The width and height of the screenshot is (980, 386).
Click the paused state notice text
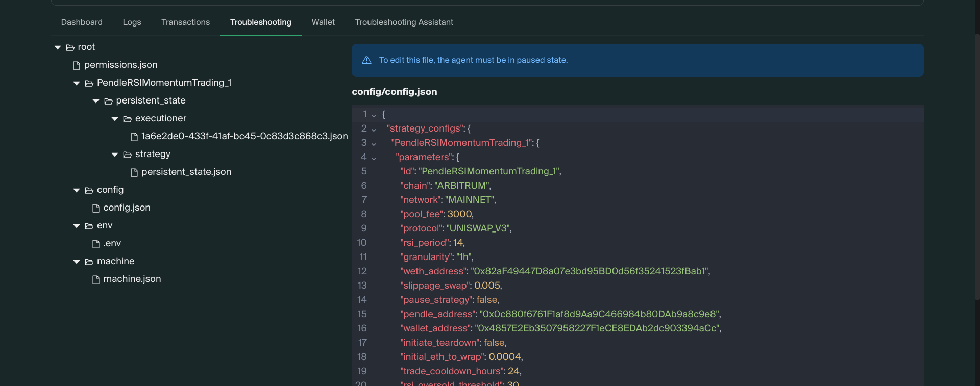pyautogui.click(x=473, y=60)
